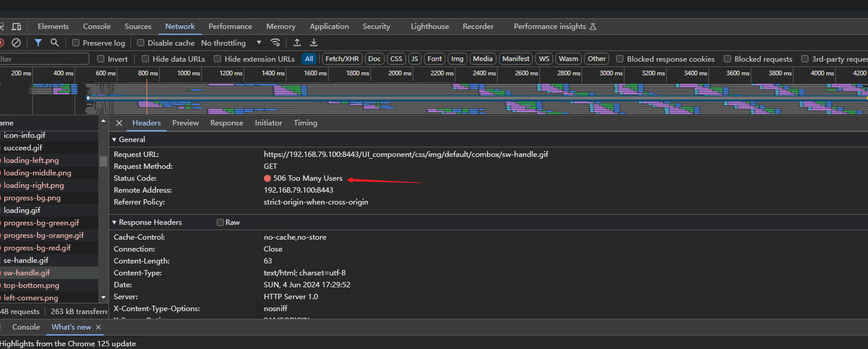The image size is (868, 349).
Task: Open the Initiator tab
Action: tap(268, 123)
